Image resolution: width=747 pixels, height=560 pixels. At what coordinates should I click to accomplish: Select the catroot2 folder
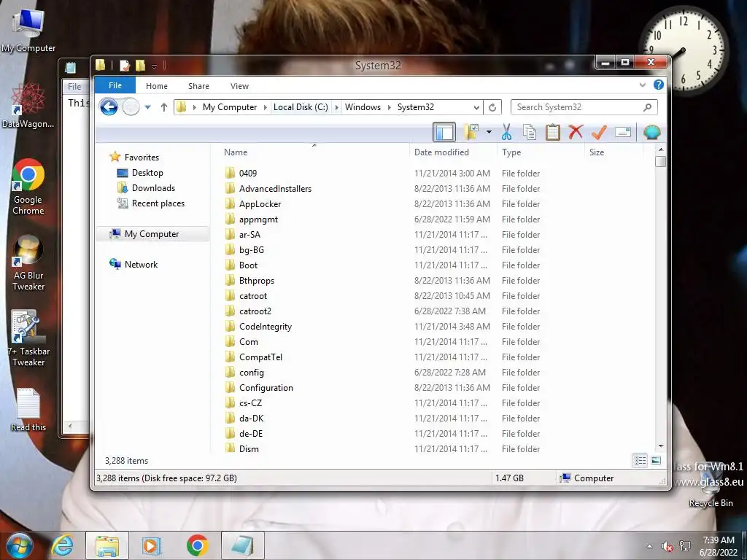255,311
